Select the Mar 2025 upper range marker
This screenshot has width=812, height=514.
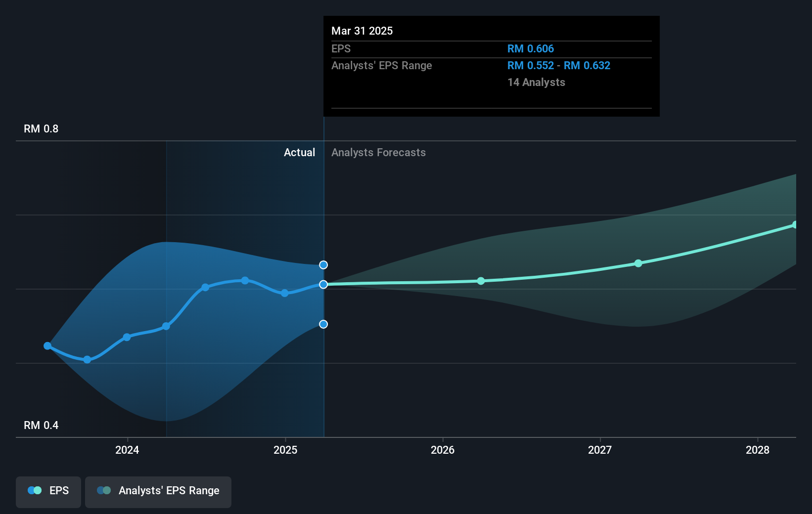(323, 265)
